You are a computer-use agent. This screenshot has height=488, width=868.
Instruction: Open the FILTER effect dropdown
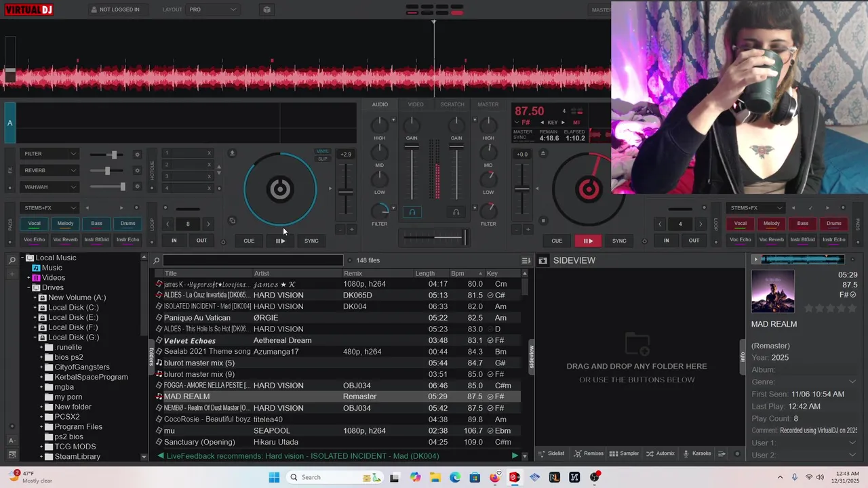[50, 154]
